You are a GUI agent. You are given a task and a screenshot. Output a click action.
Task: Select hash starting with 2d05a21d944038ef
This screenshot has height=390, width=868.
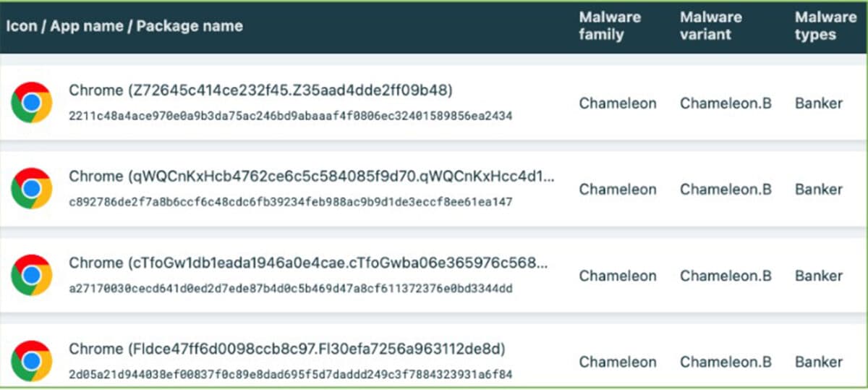coord(291,375)
